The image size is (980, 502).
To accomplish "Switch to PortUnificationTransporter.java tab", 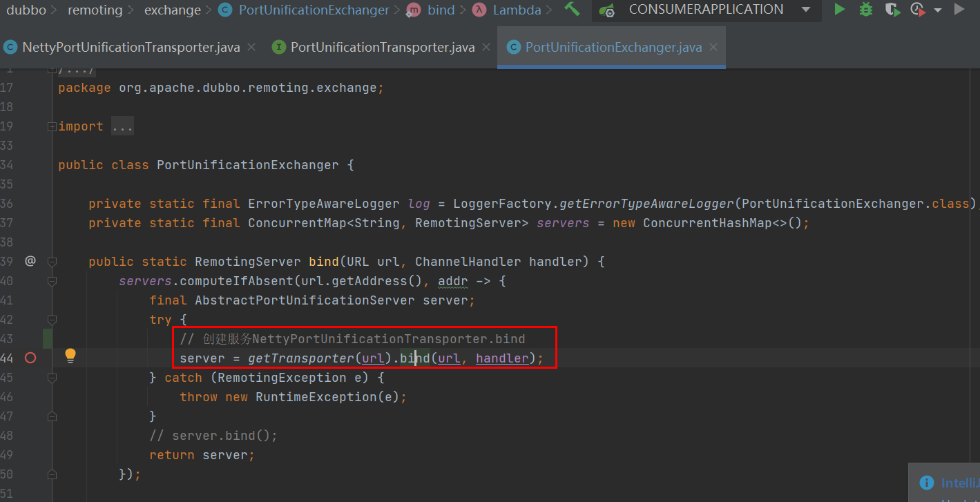I will click(x=383, y=47).
